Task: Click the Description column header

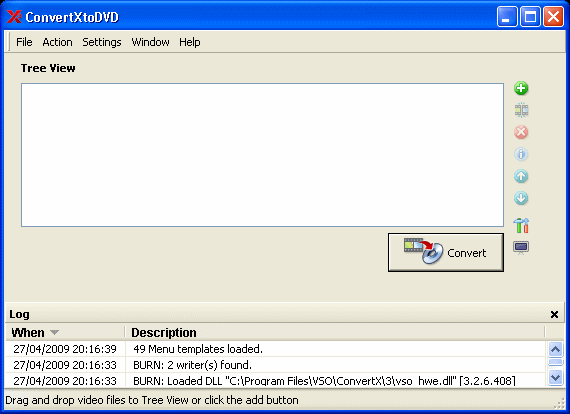Action: [335, 332]
